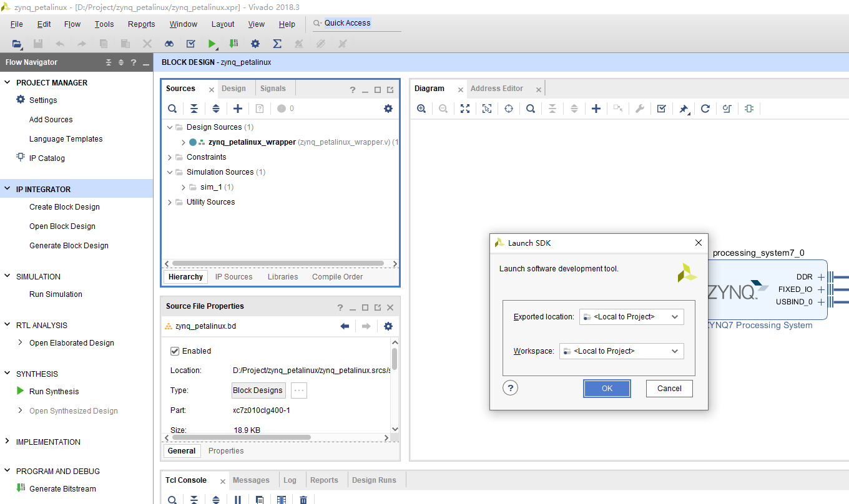
Task: Zoom in on the Diagram
Action: pos(421,109)
